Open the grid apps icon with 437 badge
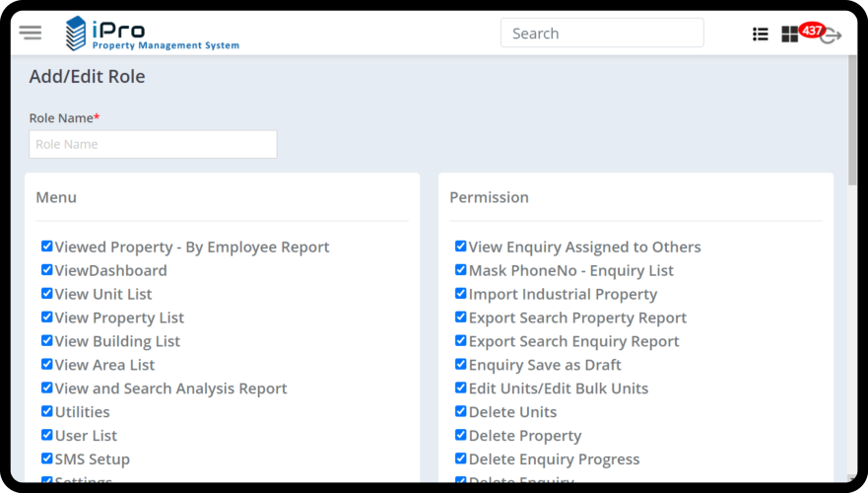Viewport: 868px width, 493px height. tap(790, 35)
